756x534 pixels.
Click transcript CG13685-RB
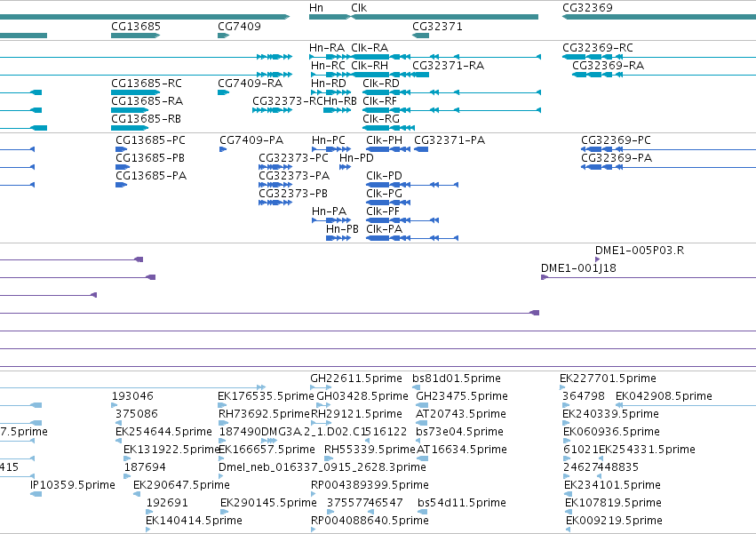click(130, 128)
